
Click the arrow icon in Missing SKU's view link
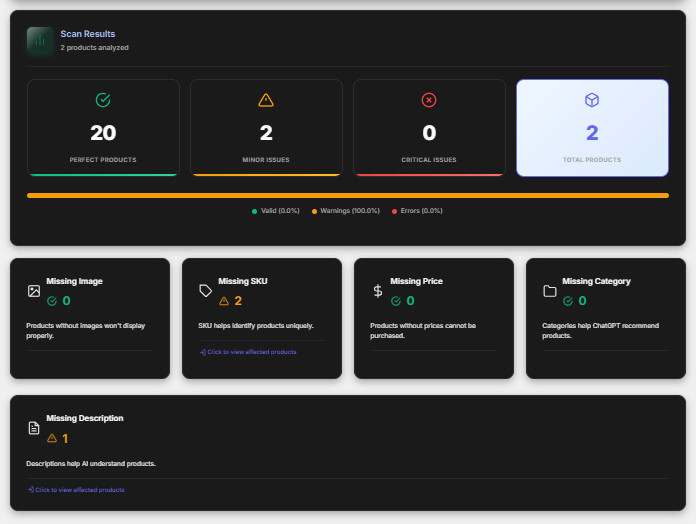[x=202, y=352]
